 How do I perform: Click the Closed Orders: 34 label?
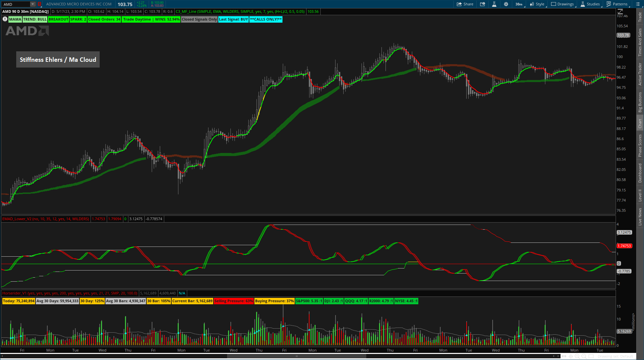(104, 19)
